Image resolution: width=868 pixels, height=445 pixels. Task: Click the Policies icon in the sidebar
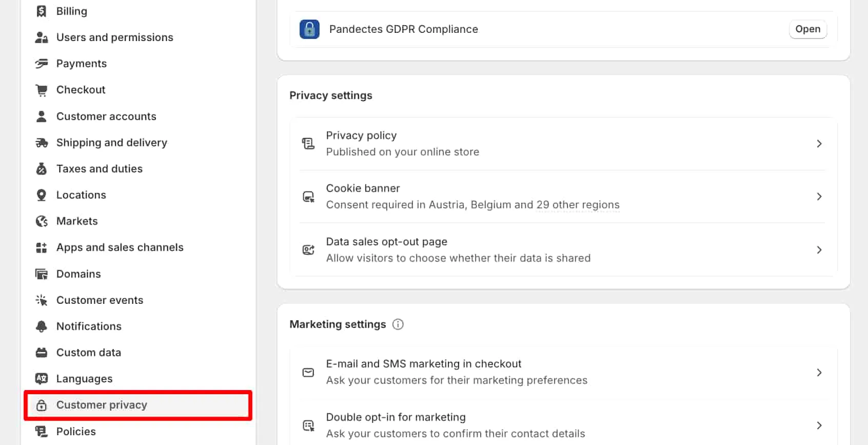tap(42, 432)
